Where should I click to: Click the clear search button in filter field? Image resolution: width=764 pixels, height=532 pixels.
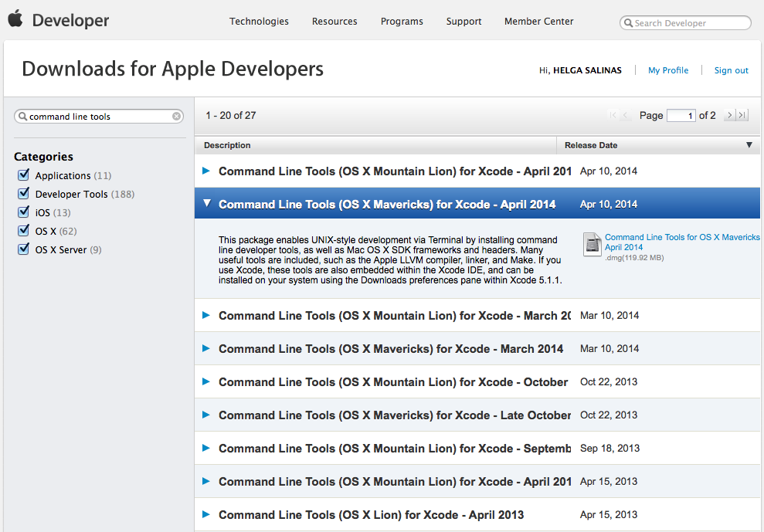tap(176, 117)
